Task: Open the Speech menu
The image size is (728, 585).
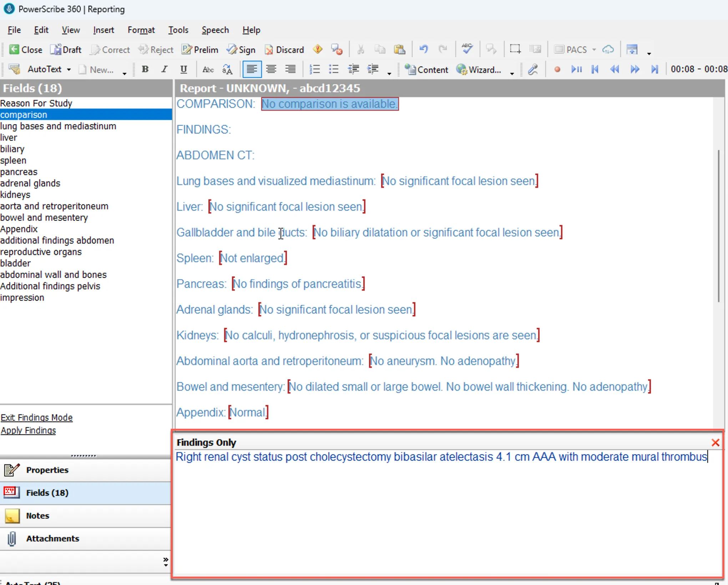Action: (x=215, y=30)
